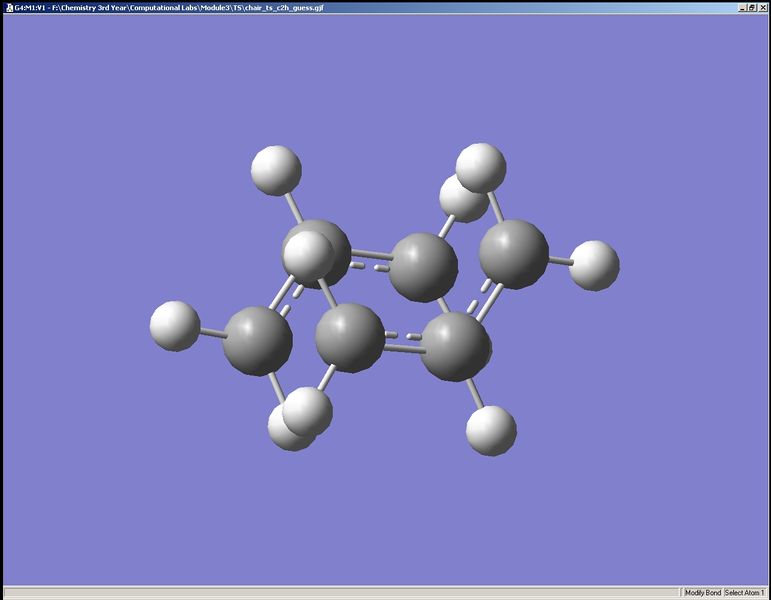Select the leftmost hydrogen atom

click(x=175, y=326)
